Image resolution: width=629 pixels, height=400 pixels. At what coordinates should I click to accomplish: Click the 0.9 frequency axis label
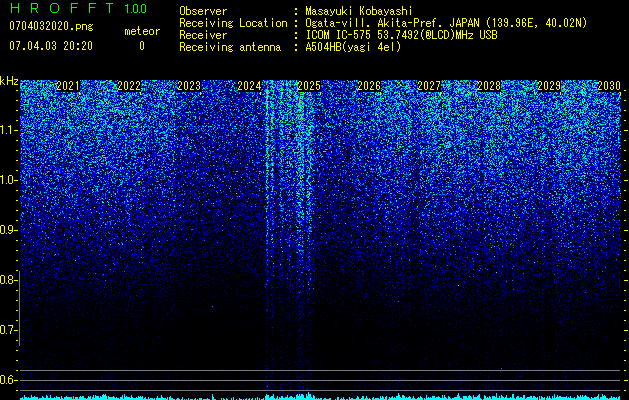click(x=8, y=230)
